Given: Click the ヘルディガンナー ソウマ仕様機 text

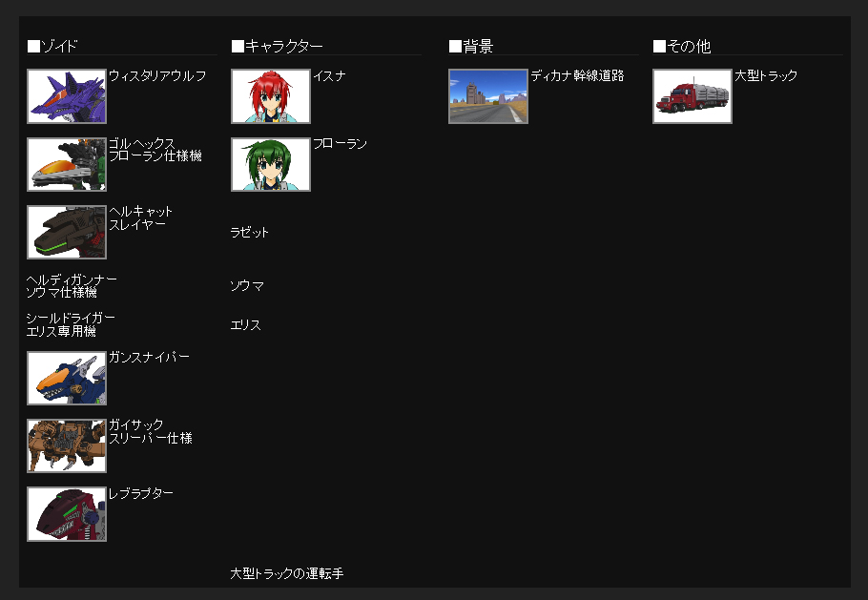Looking at the screenshot, I should [72, 286].
